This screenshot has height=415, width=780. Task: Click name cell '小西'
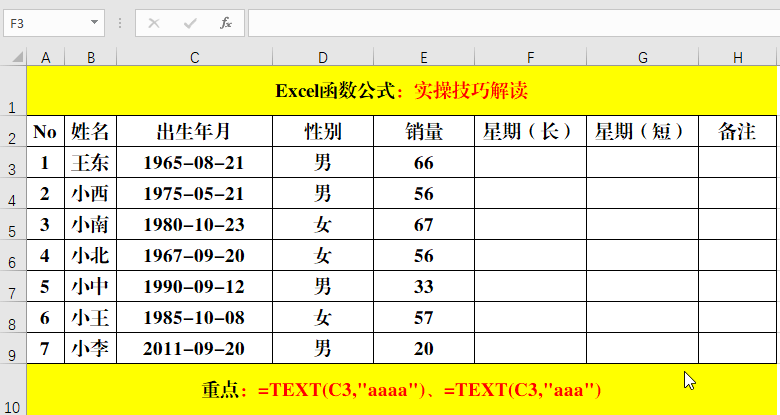91,193
